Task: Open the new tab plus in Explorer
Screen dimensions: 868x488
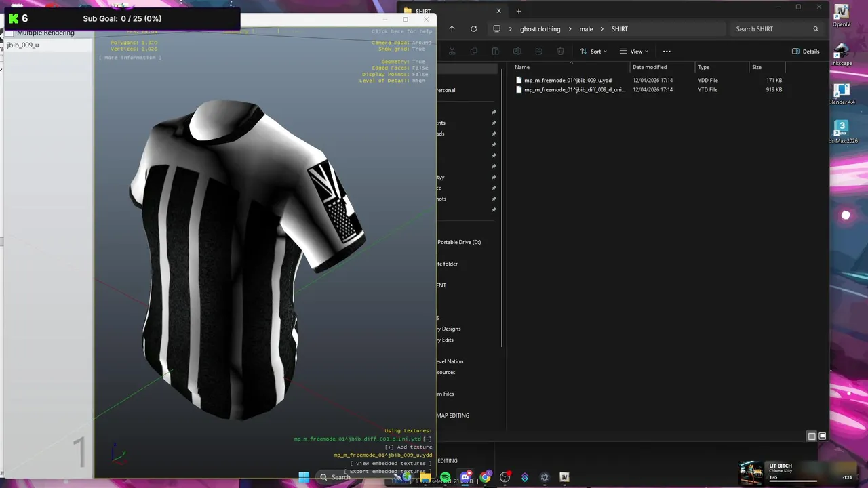Action: pos(519,11)
